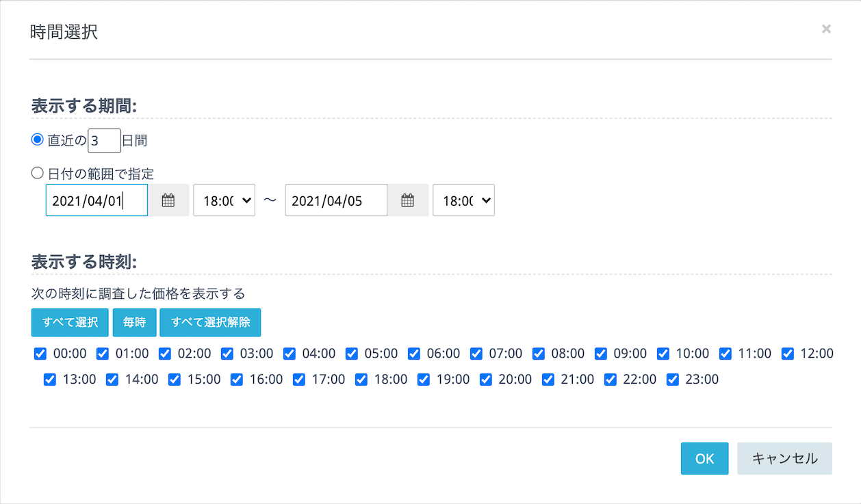Image resolution: width=861 pixels, height=504 pixels.
Task: Close the 時間選択 dialog with X
Action: [826, 29]
